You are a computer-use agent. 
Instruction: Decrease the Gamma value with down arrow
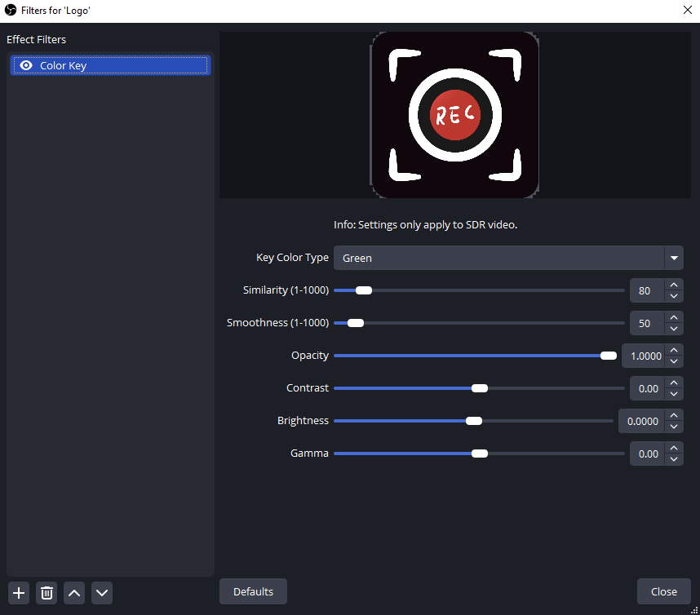coord(673,459)
